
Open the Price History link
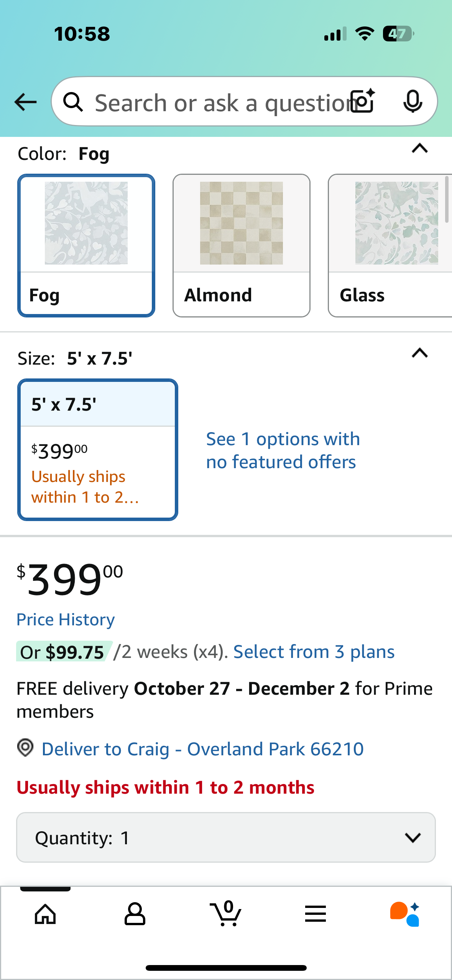point(66,620)
